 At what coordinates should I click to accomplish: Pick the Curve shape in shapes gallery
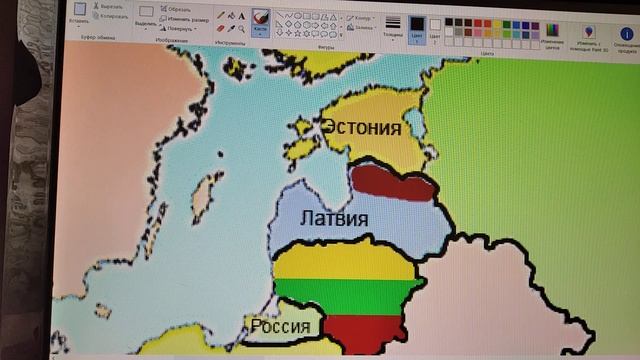289,16
